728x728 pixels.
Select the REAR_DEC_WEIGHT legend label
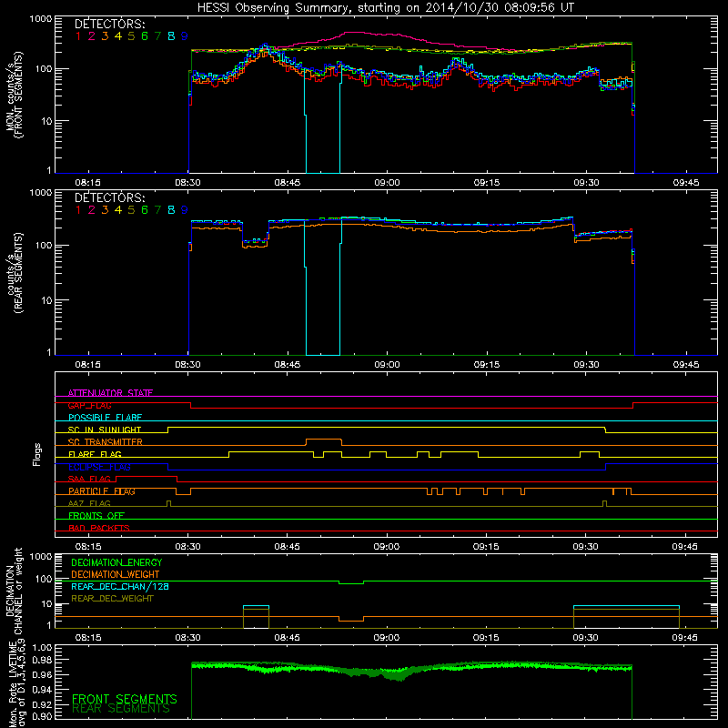(112, 599)
